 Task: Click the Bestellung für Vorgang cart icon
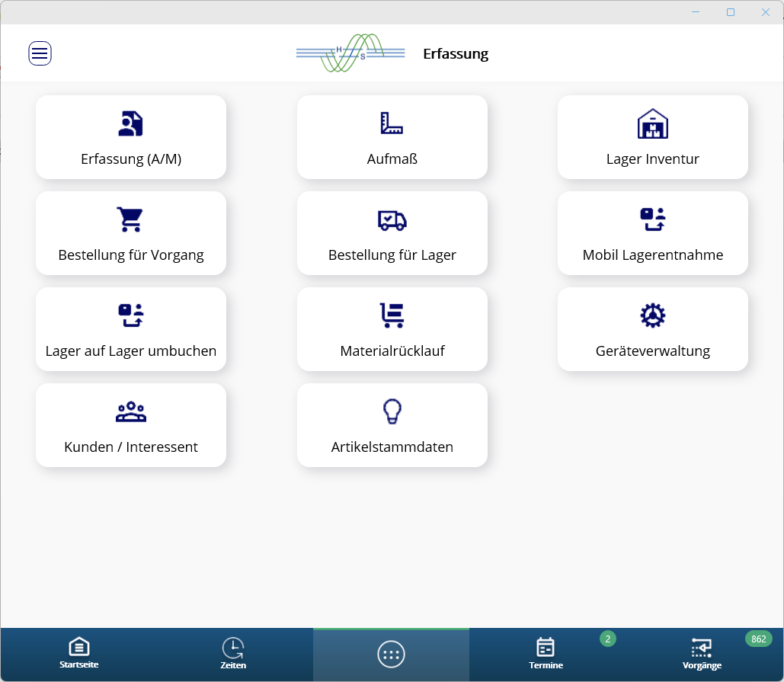point(130,219)
